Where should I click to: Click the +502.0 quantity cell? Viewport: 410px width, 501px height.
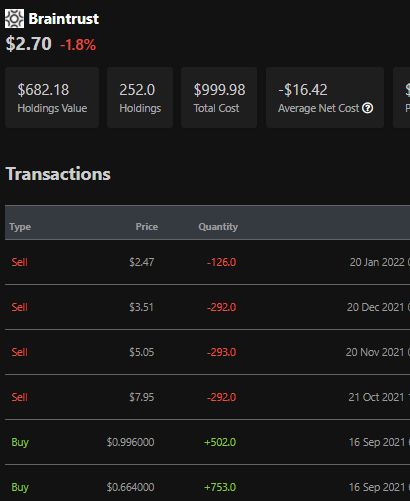[x=220, y=442]
